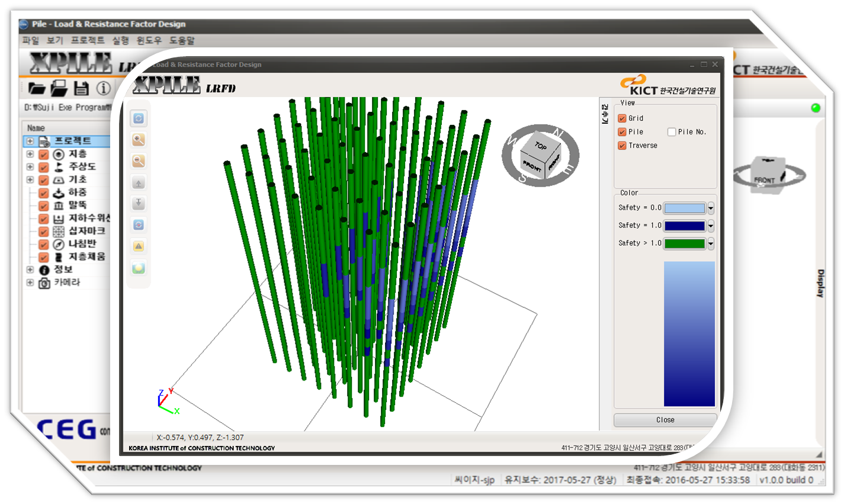Click the vertical Display side tab
This screenshot has width=844, height=504.
pos(820,283)
